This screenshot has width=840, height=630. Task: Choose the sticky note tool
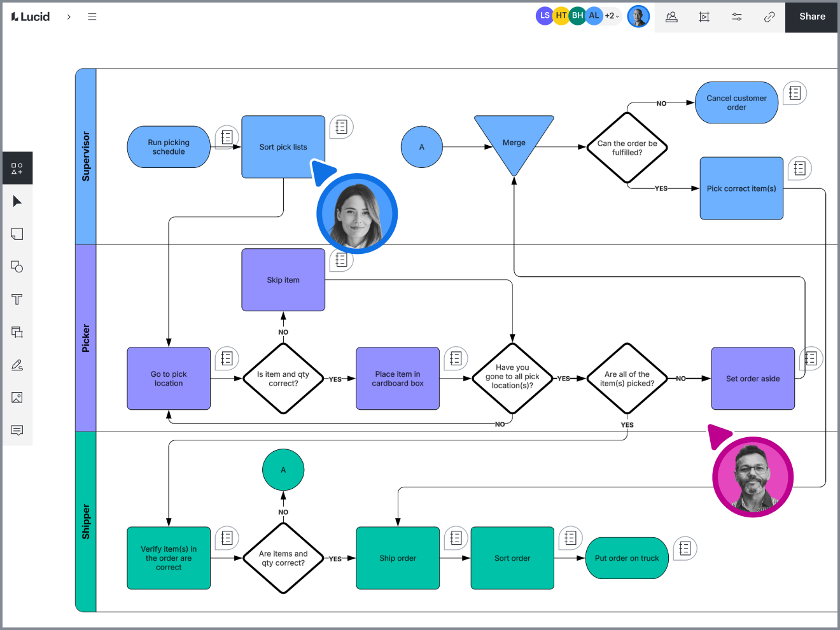[17, 234]
